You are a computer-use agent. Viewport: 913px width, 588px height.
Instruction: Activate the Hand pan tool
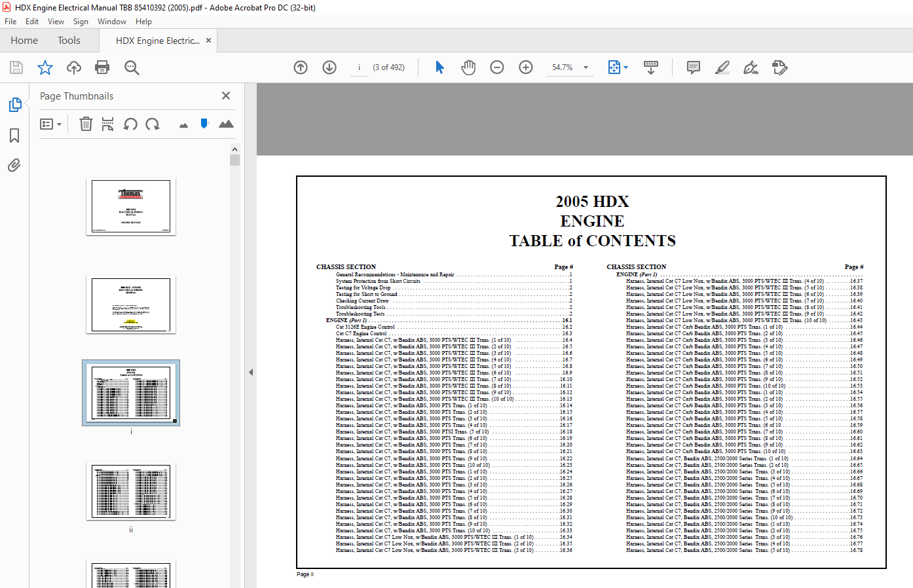tap(468, 67)
